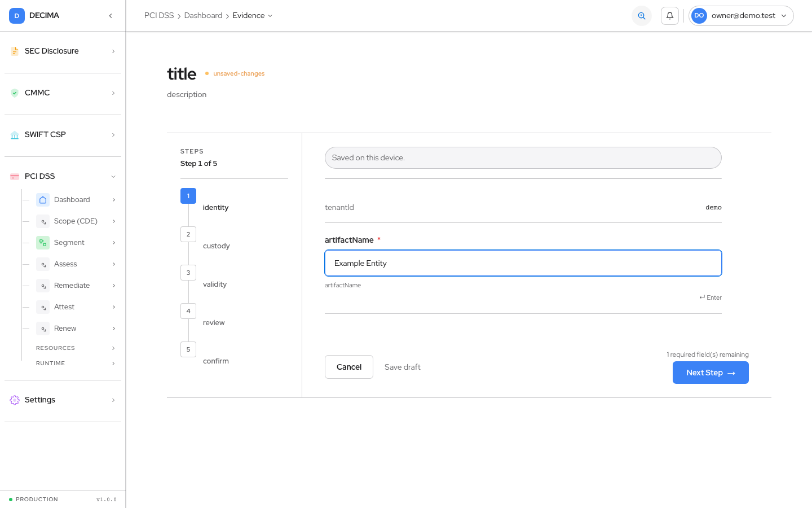Open the Evidence breadcrumb dropdown
The width and height of the screenshot is (812, 508).
(x=252, y=16)
